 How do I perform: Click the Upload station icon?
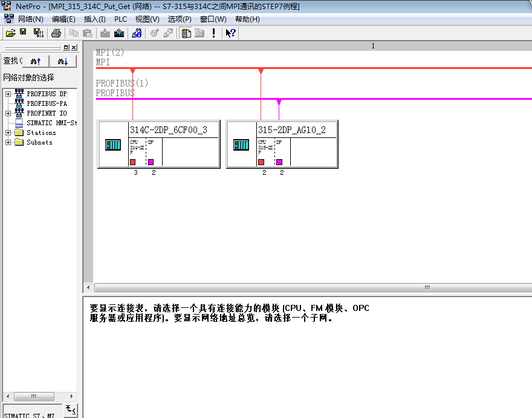coord(119,33)
